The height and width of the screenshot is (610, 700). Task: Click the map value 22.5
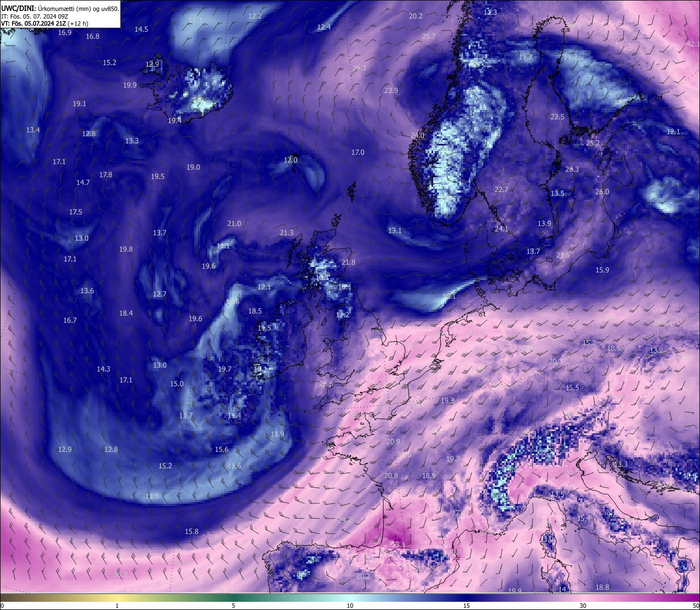point(557,117)
